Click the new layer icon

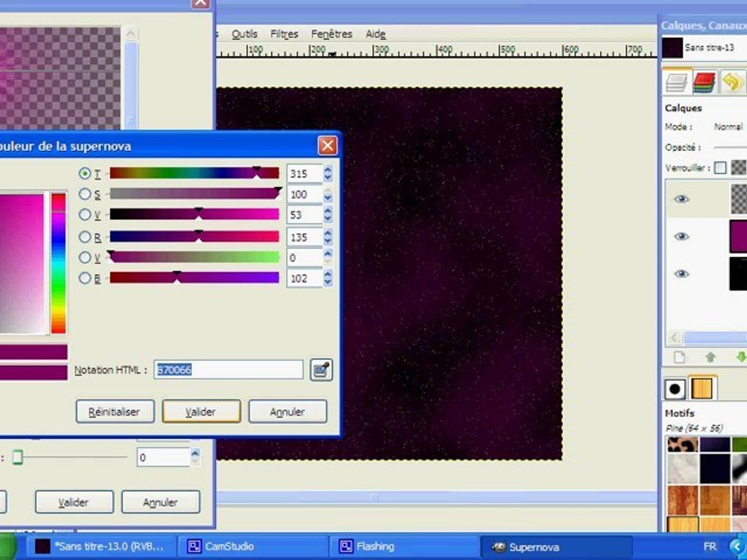point(679,357)
